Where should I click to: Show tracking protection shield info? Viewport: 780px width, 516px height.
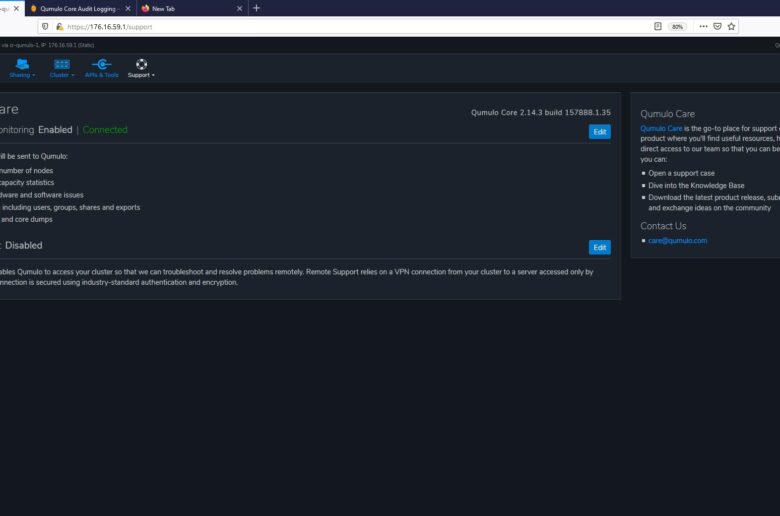[45, 27]
